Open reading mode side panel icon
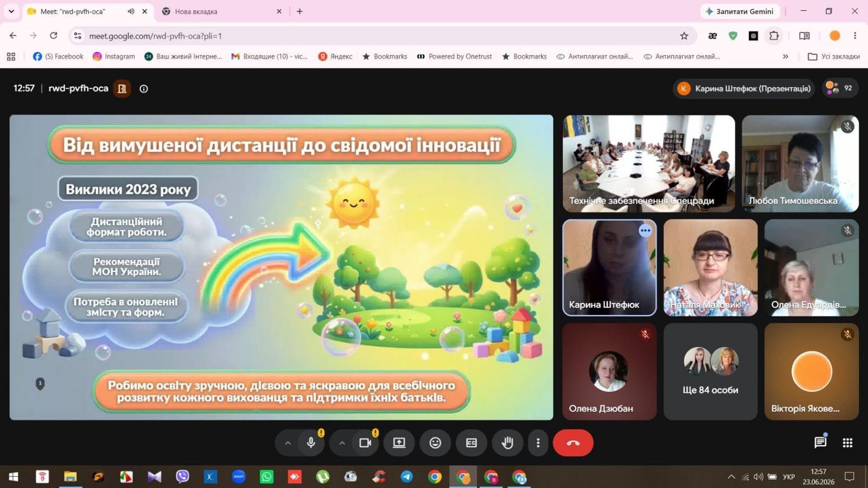Viewport: 868px width, 488px height. pos(805,36)
